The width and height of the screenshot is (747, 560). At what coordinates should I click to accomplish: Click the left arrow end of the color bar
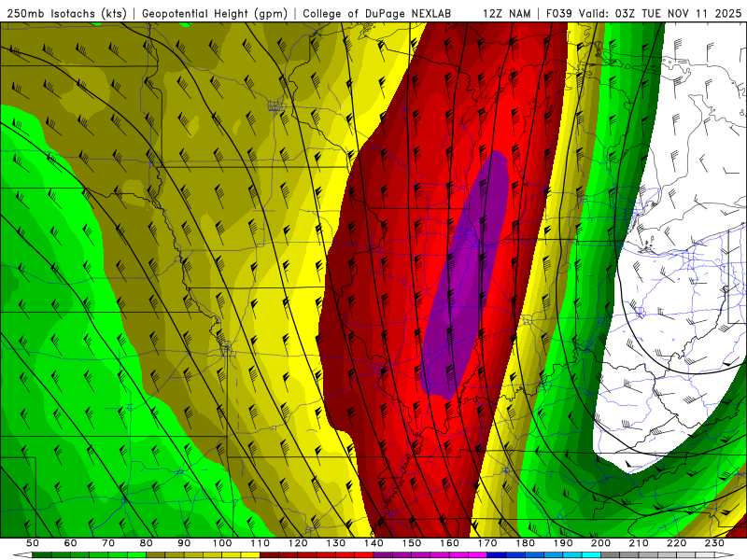(22, 555)
